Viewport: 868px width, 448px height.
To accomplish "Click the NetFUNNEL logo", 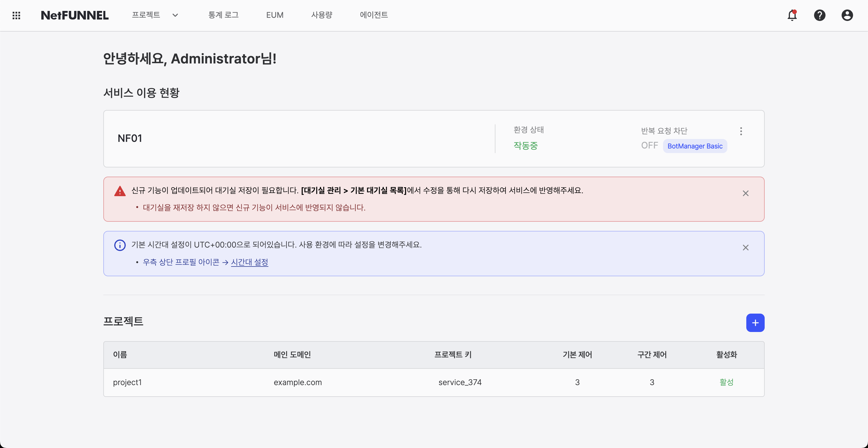I will tap(75, 15).
